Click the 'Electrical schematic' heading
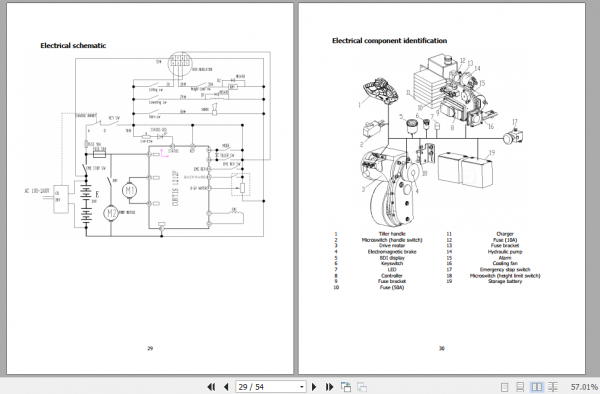Viewport: 600px width, 394px height. pyautogui.click(x=73, y=46)
